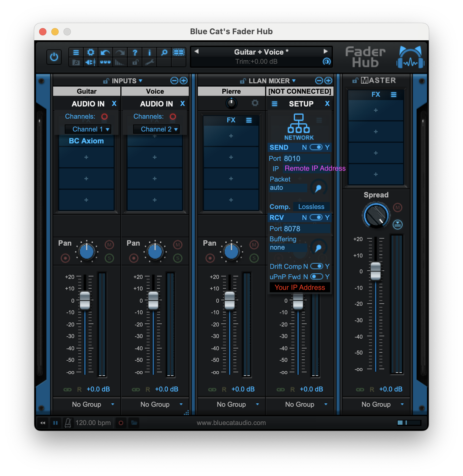The image size is (463, 476).
Task: Add effect in first Pierre FX slot
Action: pyautogui.click(x=231, y=136)
